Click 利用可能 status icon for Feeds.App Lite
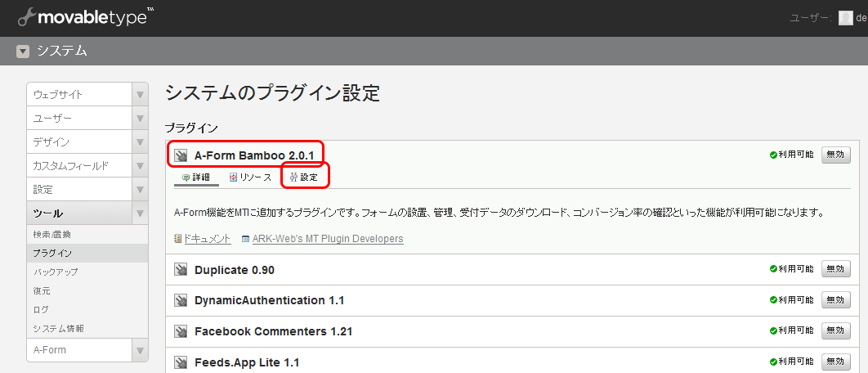Screen dimensions: 868x373 (x=773, y=362)
